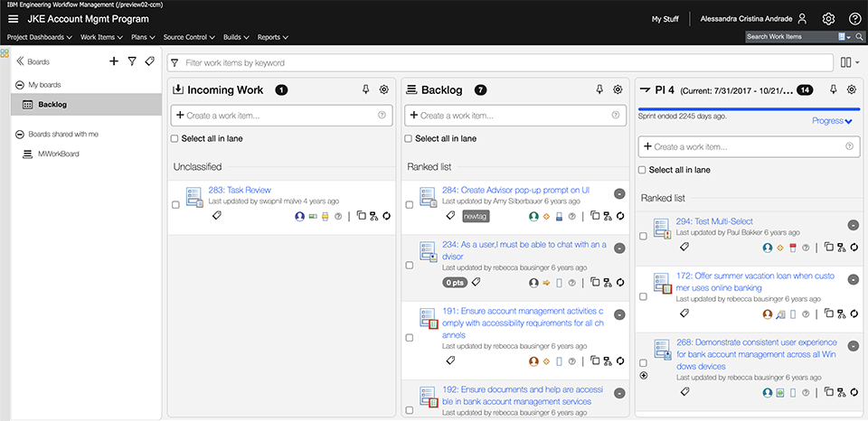868x421 pixels.
Task: Click the search magnifier for work items
Action: coord(859,36)
